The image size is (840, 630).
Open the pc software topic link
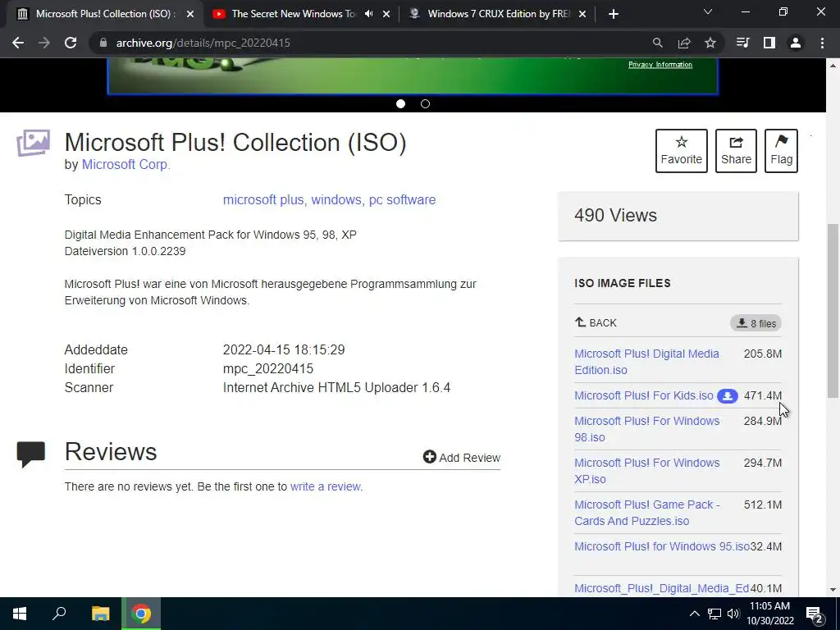click(x=402, y=200)
